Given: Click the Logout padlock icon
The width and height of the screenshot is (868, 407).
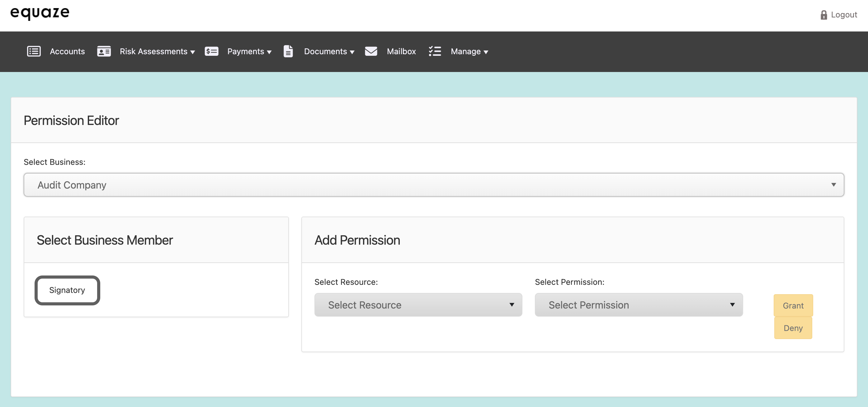Looking at the screenshot, I should pyautogui.click(x=823, y=15).
